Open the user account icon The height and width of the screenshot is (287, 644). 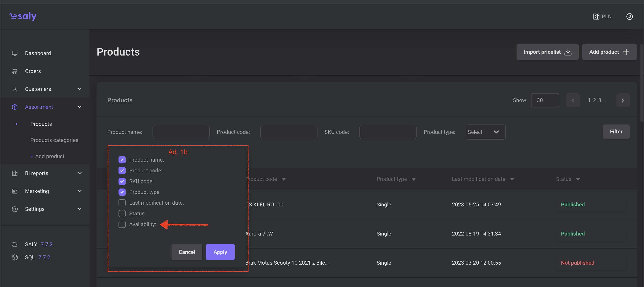click(629, 17)
